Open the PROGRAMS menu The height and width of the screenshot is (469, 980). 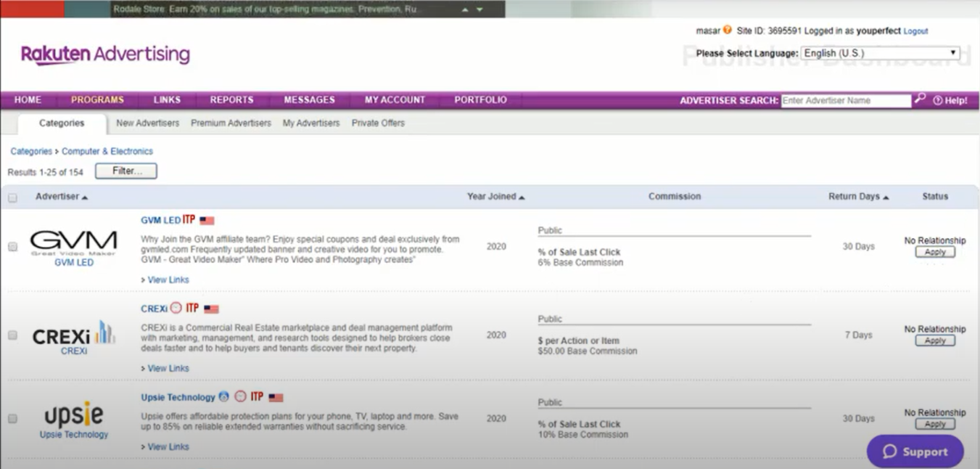pyautogui.click(x=97, y=100)
